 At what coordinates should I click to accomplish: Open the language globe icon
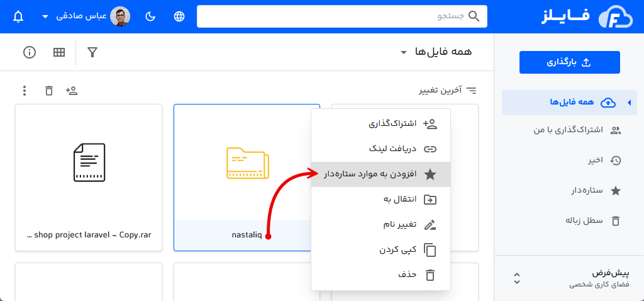tap(179, 16)
